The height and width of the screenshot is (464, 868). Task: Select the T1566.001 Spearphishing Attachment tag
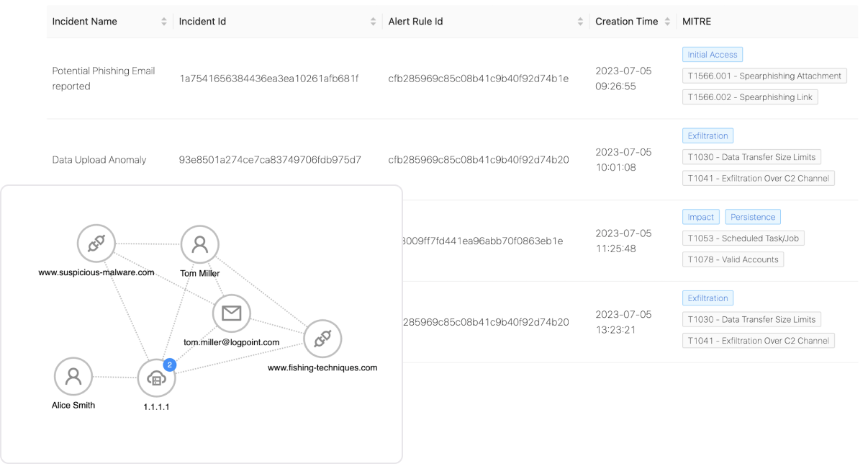[764, 76]
